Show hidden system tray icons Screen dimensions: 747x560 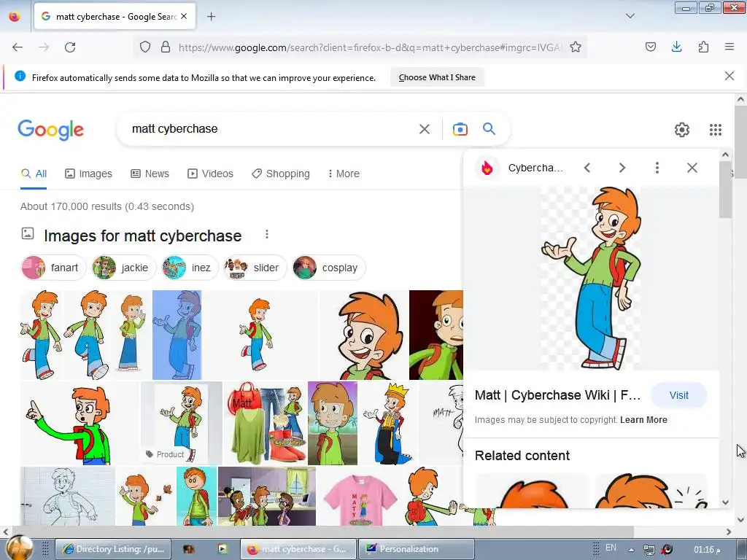tap(631, 550)
